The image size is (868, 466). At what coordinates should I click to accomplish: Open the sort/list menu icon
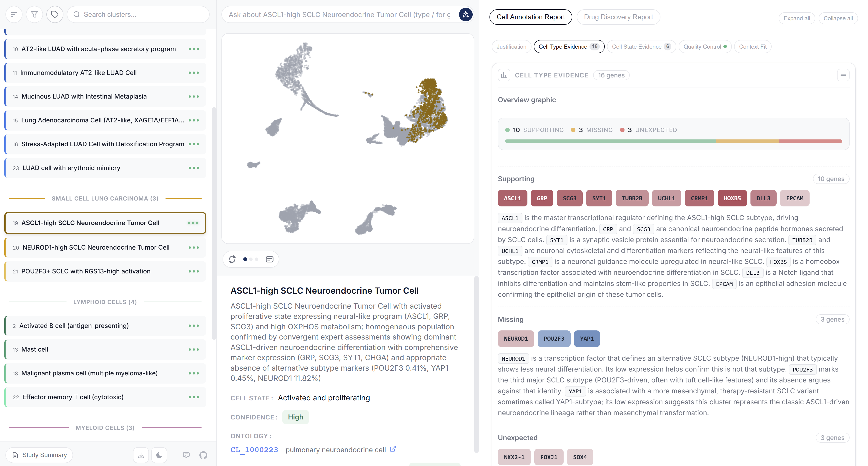(x=14, y=15)
